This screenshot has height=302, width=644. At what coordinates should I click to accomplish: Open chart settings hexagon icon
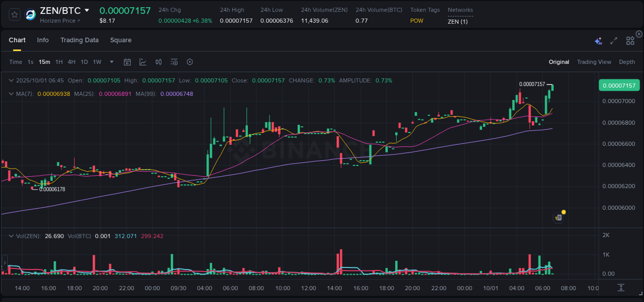click(x=190, y=62)
